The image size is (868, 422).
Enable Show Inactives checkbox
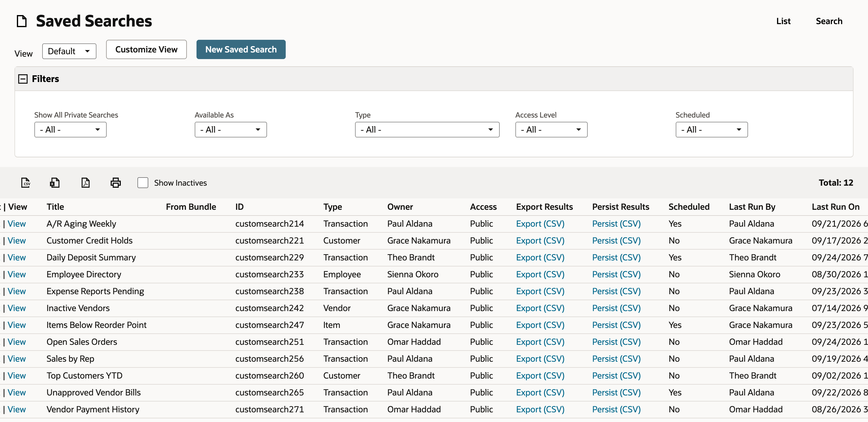pos(143,183)
